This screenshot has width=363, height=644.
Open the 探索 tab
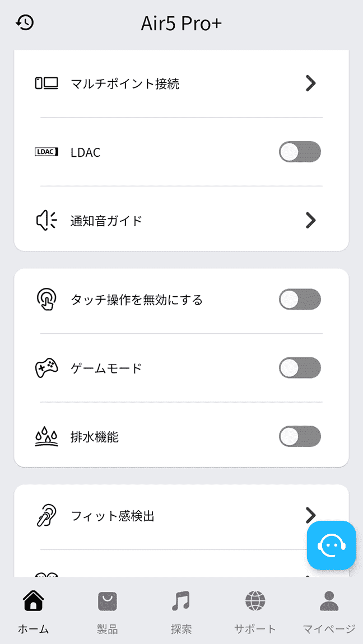tap(180, 608)
